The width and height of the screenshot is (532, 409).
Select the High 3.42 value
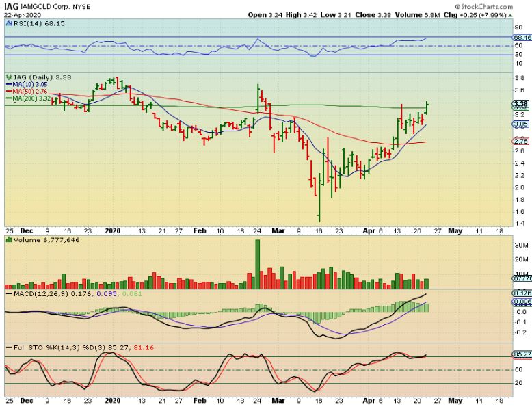pos(302,15)
